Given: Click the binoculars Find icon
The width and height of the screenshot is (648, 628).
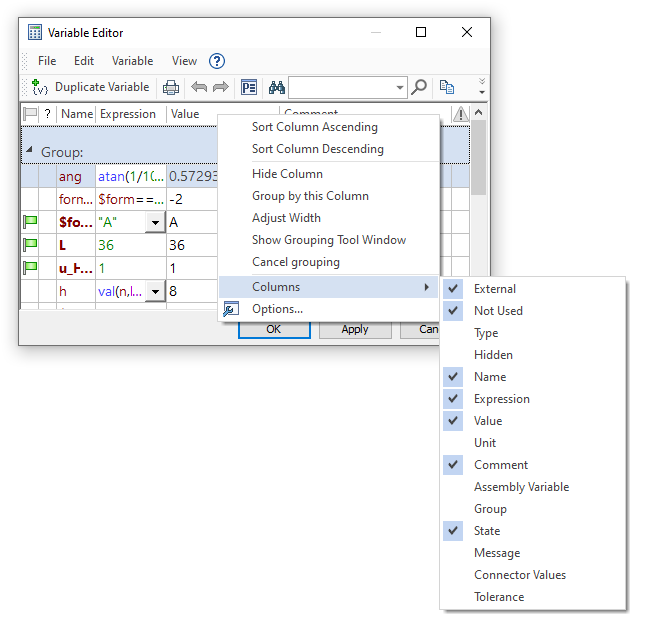Looking at the screenshot, I should click(276, 87).
